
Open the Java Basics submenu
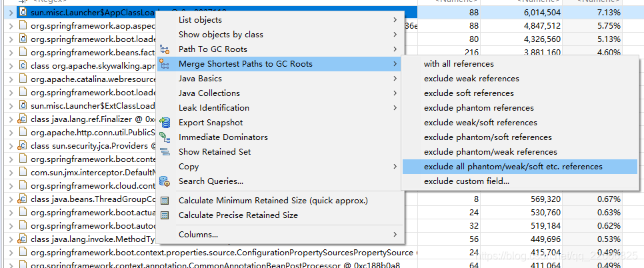point(280,79)
